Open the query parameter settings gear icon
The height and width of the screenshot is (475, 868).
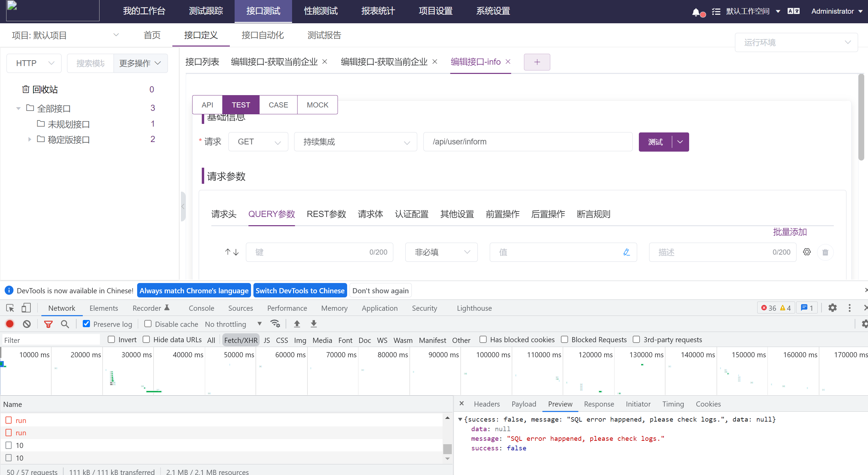point(807,252)
